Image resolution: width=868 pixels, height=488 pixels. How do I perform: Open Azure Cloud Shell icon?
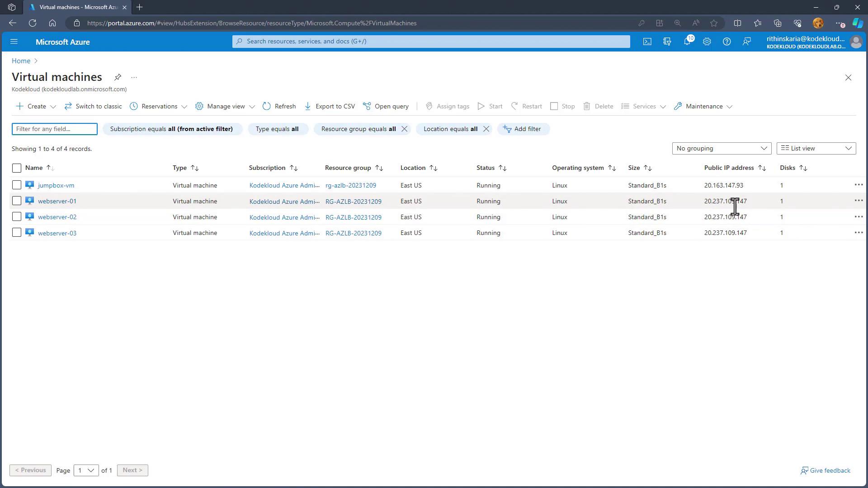(647, 42)
